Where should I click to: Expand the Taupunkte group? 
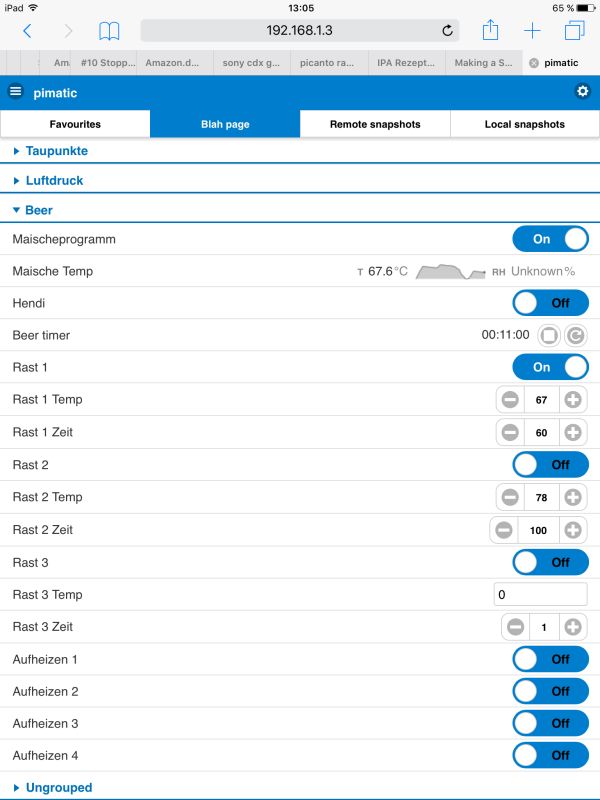coord(56,151)
